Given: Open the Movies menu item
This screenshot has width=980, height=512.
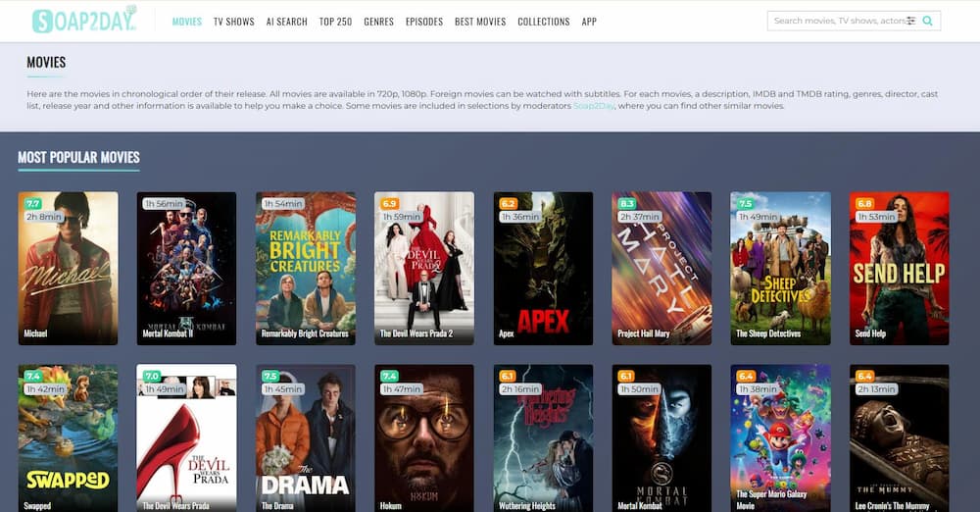Looking at the screenshot, I should pyautogui.click(x=187, y=22).
